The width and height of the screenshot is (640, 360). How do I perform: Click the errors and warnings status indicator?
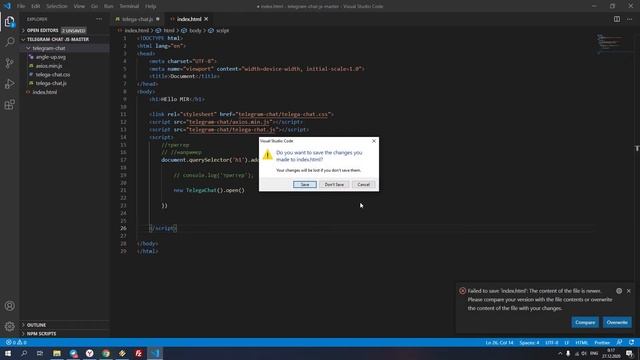pyautogui.click(x=16, y=342)
